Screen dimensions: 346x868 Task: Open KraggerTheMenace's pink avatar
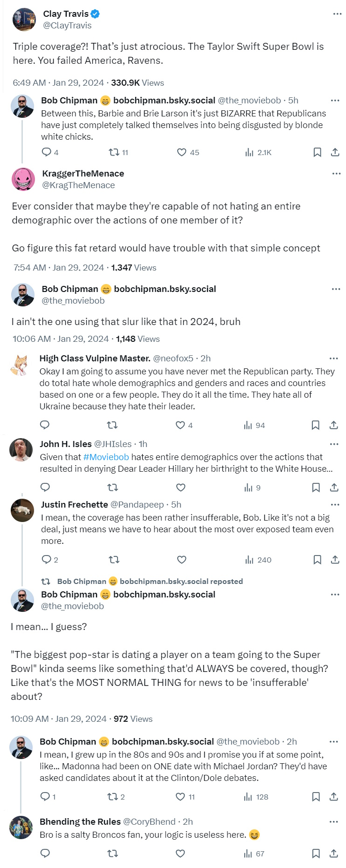point(23,179)
